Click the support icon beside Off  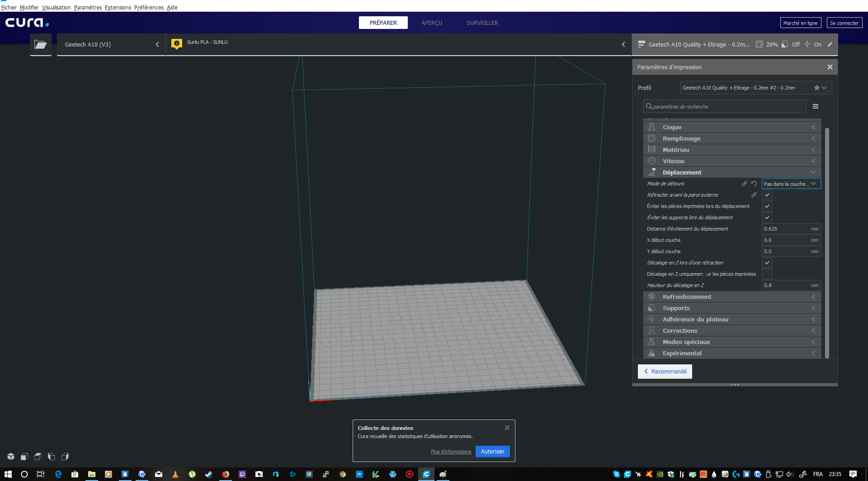point(785,44)
